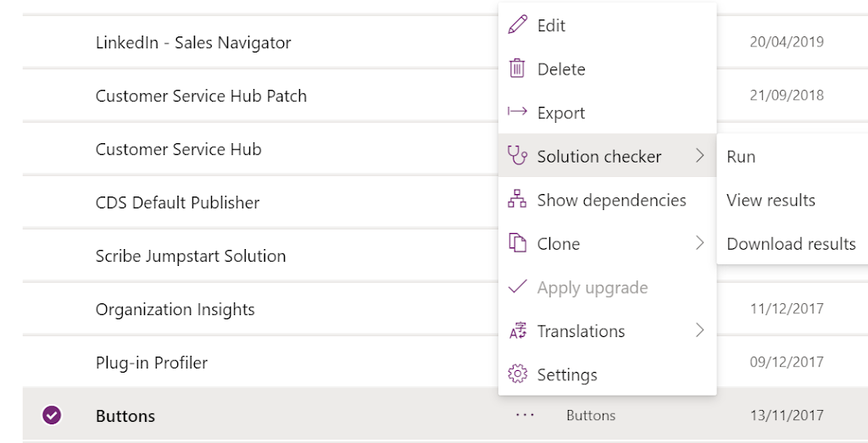Click the Clone documents icon
Image resolution: width=868 pixels, height=443 pixels.
click(517, 243)
